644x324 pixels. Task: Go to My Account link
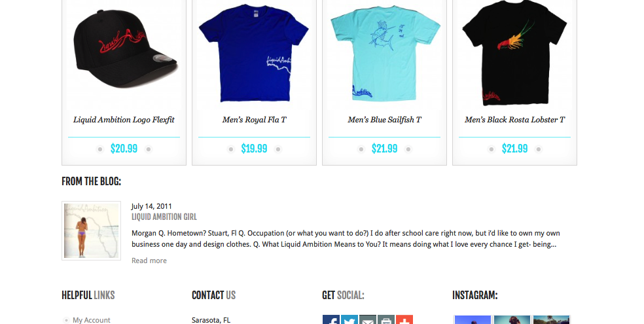tap(92, 320)
